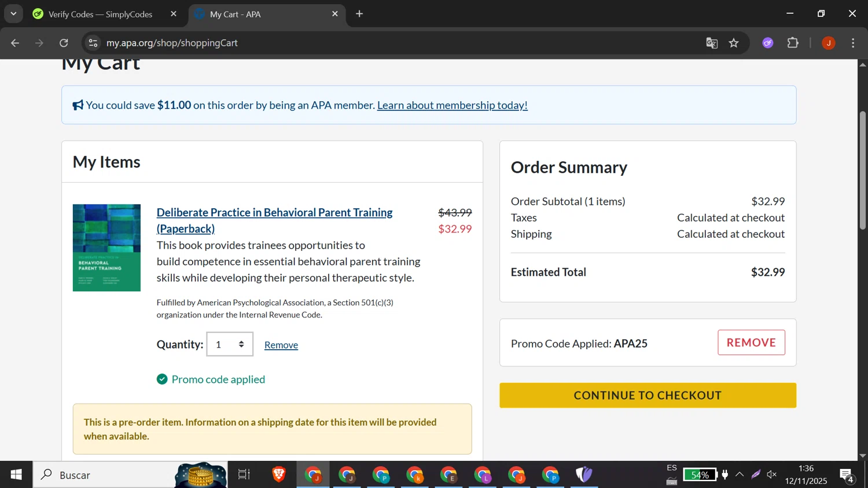Open the purple extension icon
868x488 pixels.
(768, 43)
